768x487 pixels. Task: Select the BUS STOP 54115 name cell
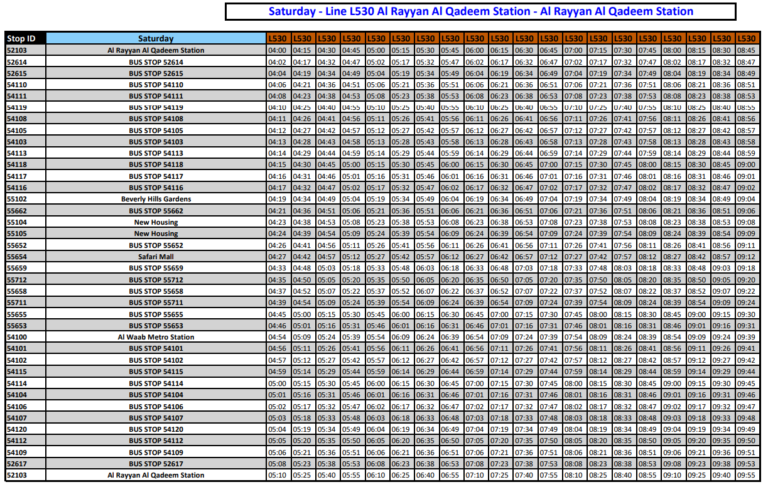156,371
